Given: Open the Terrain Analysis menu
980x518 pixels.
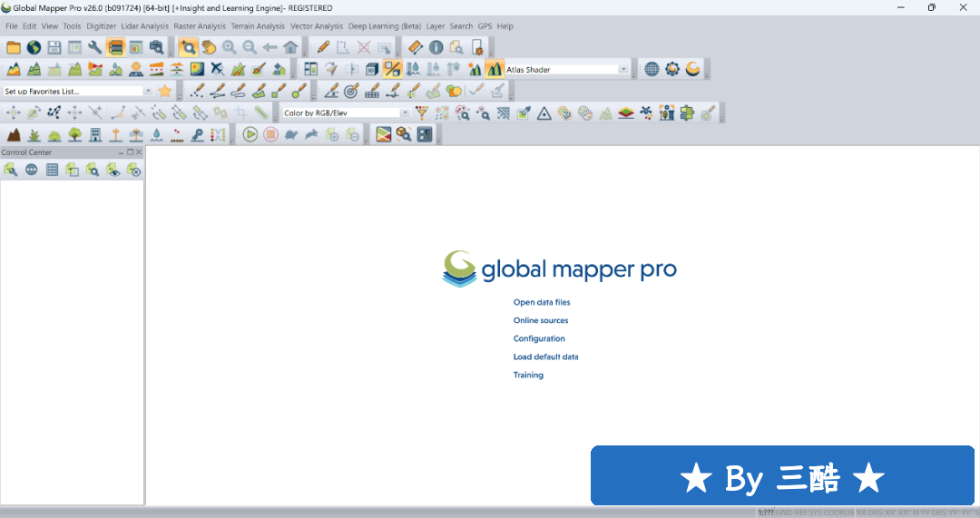Looking at the screenshot, I should point(258,26).
